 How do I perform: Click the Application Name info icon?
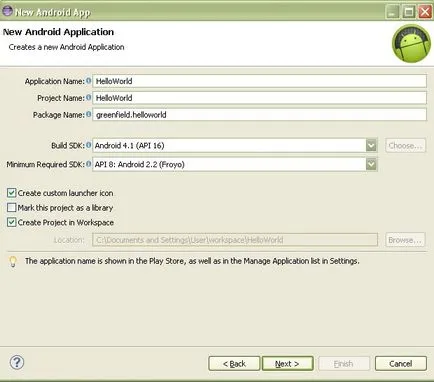tap(88, 81)
